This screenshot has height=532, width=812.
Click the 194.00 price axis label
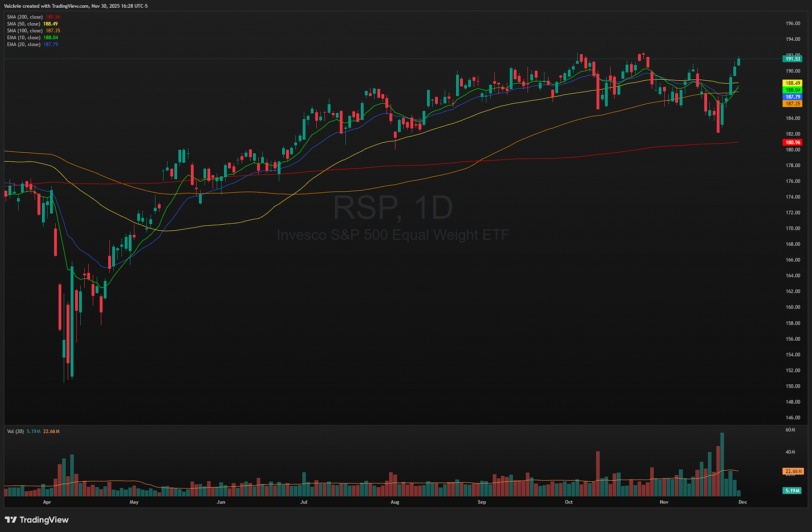click(793, 39)
